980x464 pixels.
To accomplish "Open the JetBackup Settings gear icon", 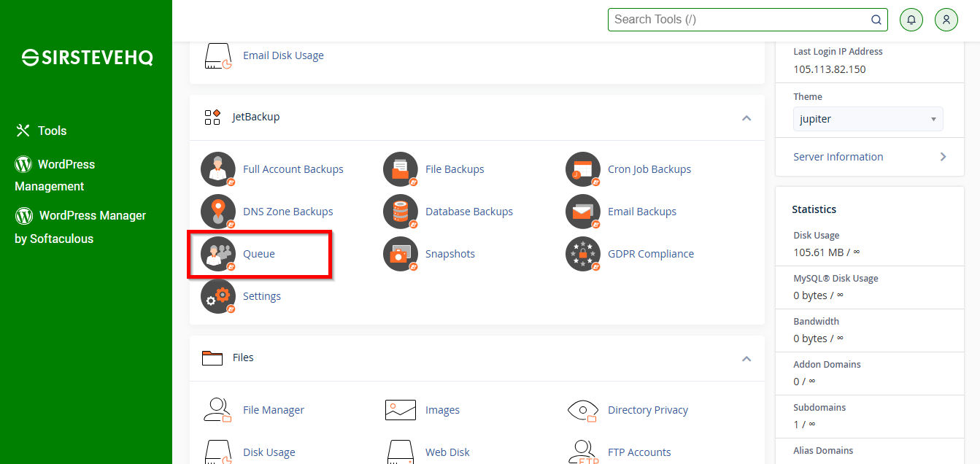I will pyautogui.click(x=218, y=296).
